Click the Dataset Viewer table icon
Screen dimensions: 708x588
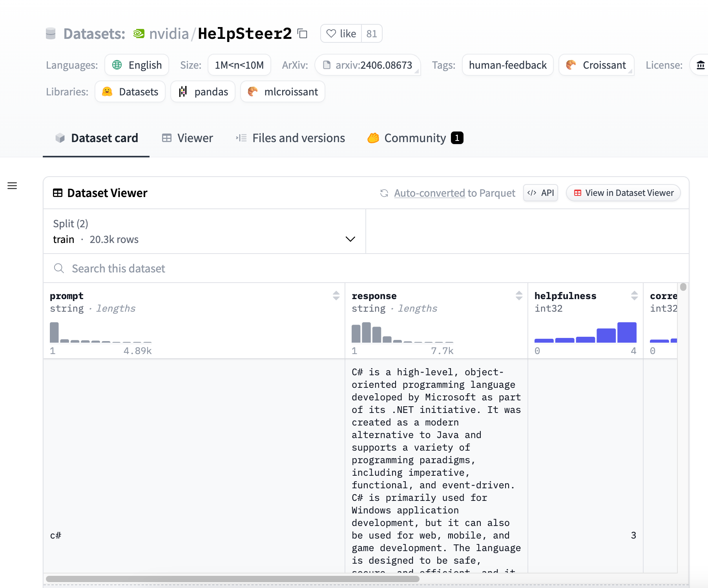point(58,193)
